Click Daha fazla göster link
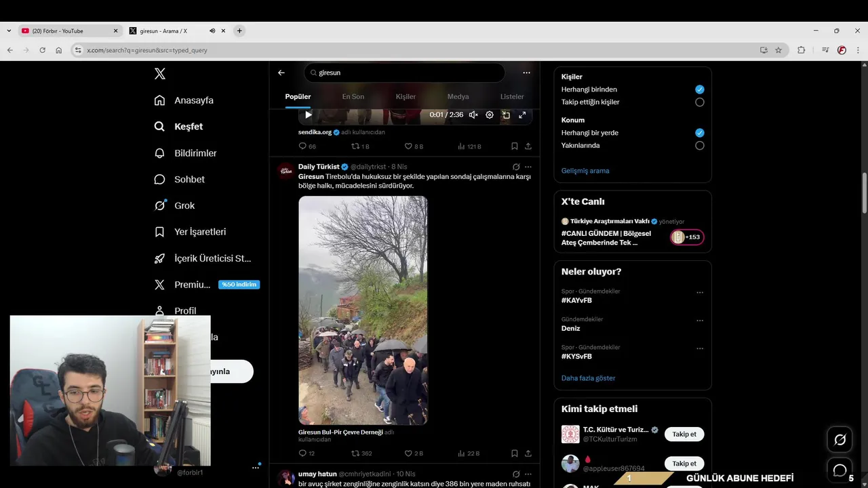This screenshot has height=488, width=868. 589,378
